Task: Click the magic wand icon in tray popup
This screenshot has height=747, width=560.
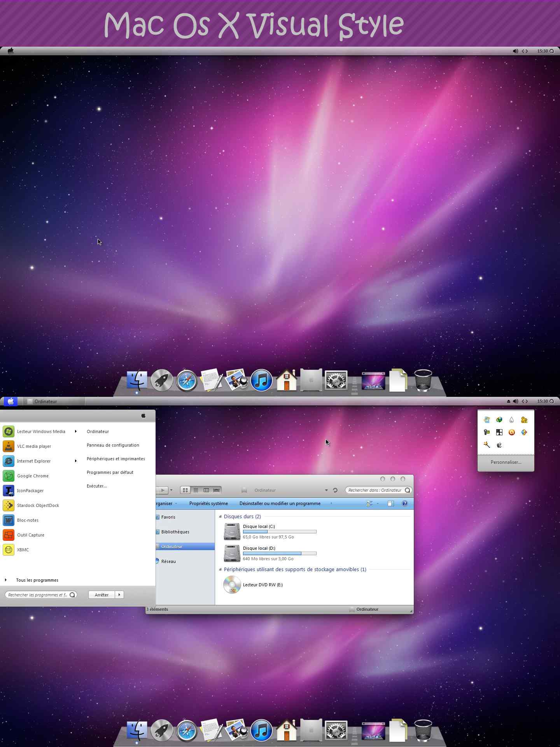Action: (x=486, y=445)
